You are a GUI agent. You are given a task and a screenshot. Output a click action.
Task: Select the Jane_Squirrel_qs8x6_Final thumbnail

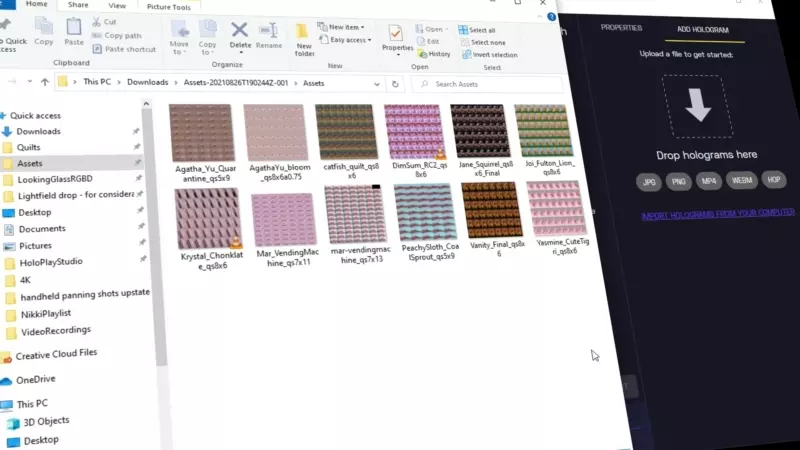480,131
